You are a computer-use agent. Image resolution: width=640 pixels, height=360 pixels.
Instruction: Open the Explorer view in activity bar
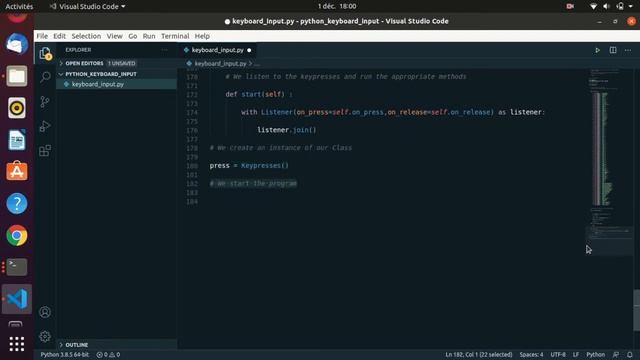[45, 53]
